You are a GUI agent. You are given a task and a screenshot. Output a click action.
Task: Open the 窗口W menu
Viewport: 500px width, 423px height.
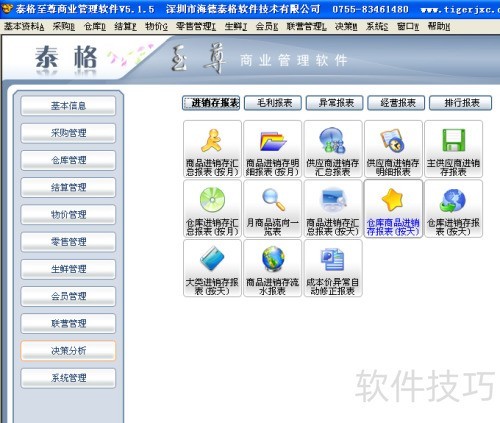click(x=408, y=27)
